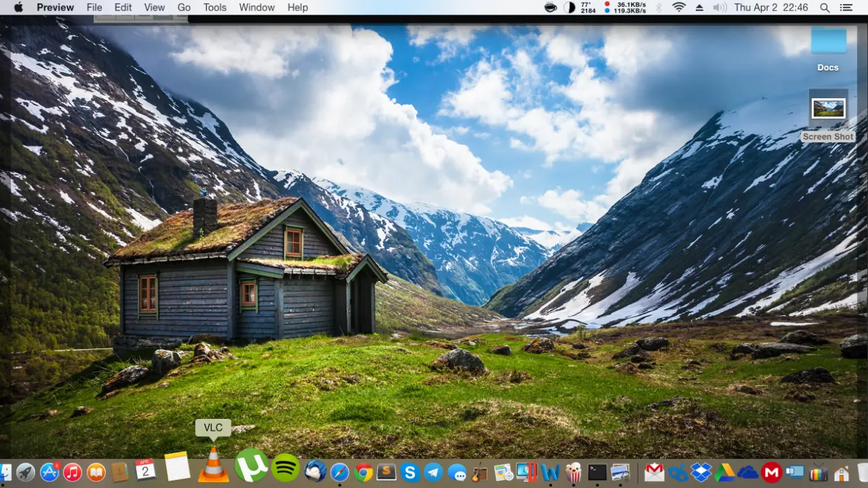Image resolution: width=868 pixels, height=488 pixels.
Task: Open Calendar showing APR 2 in Dock
Action: pyautogui.click(x=145, y=470)
